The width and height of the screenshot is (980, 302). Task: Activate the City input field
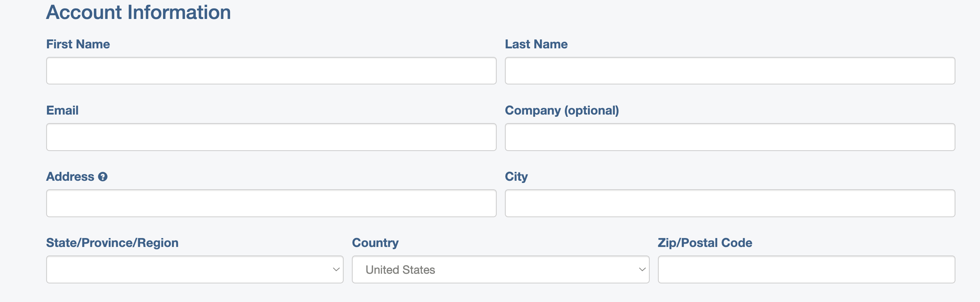[x=730, y=203]
